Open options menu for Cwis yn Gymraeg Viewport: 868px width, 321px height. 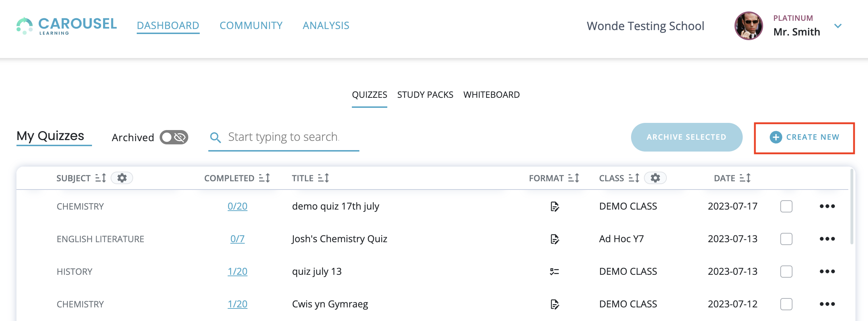[x=827, y=304]
